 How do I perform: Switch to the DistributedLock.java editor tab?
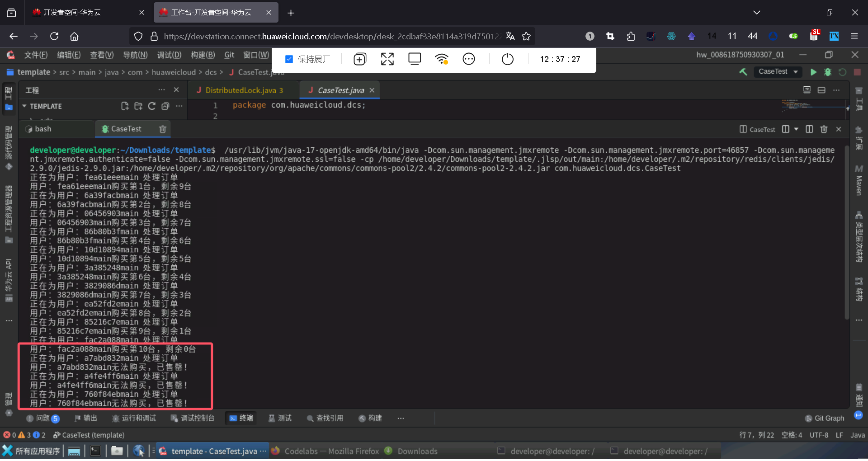[241, 90]
